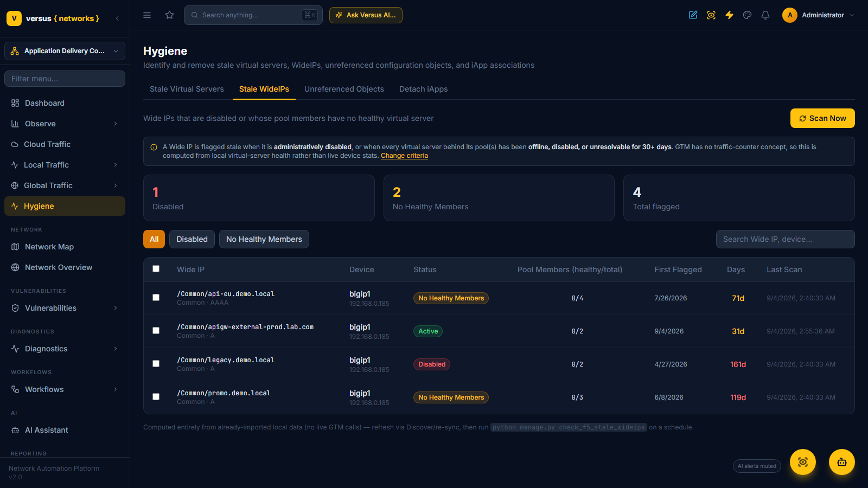Image resolution: width=868 pixels, height=488 pixels.
Task: Expand the Local Traffic menu
Action: (65, 165)
